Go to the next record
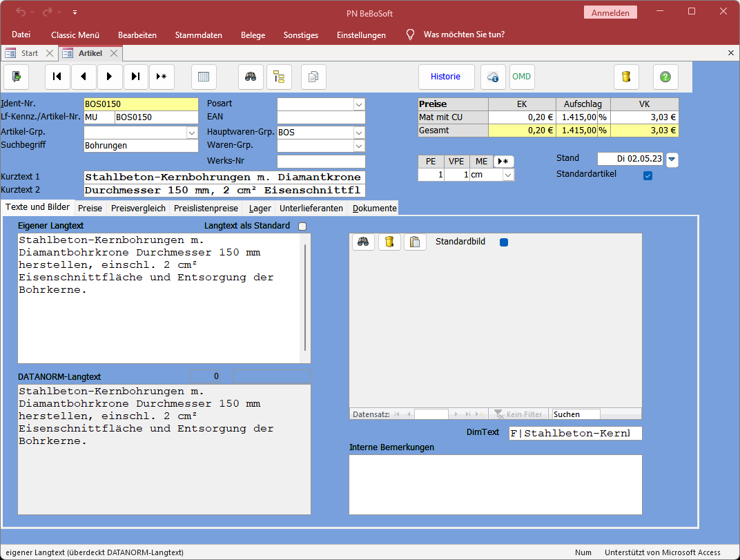The width and height of the screenshot is (740, 560). coord(110,77)
